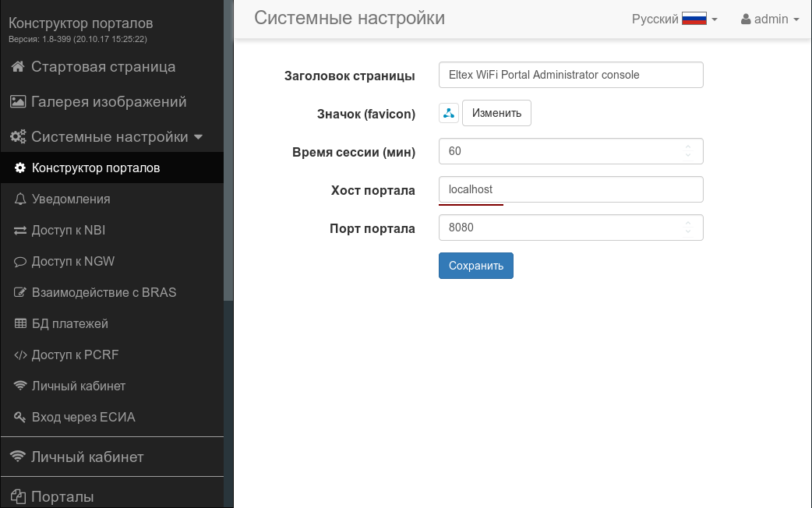Click the arrows icon for Доступ к NBI

(20, 231)
